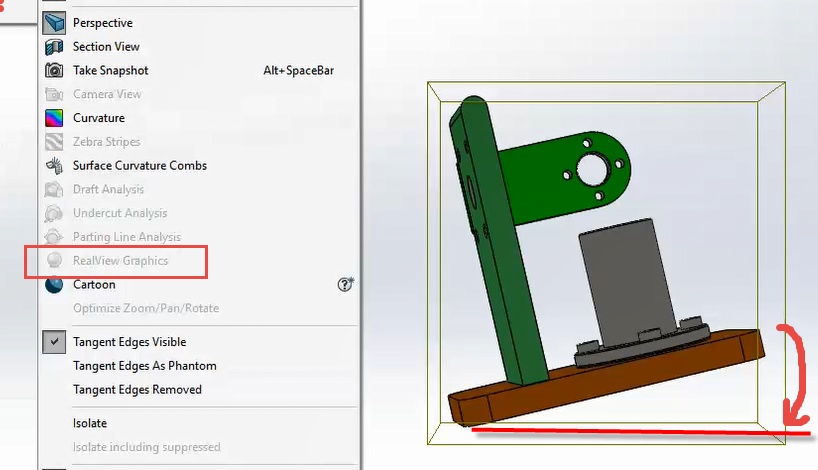This screenshot has width=818, height=470.
Task: Click the Draft Analysis icon
Action: tap(54, 189)
